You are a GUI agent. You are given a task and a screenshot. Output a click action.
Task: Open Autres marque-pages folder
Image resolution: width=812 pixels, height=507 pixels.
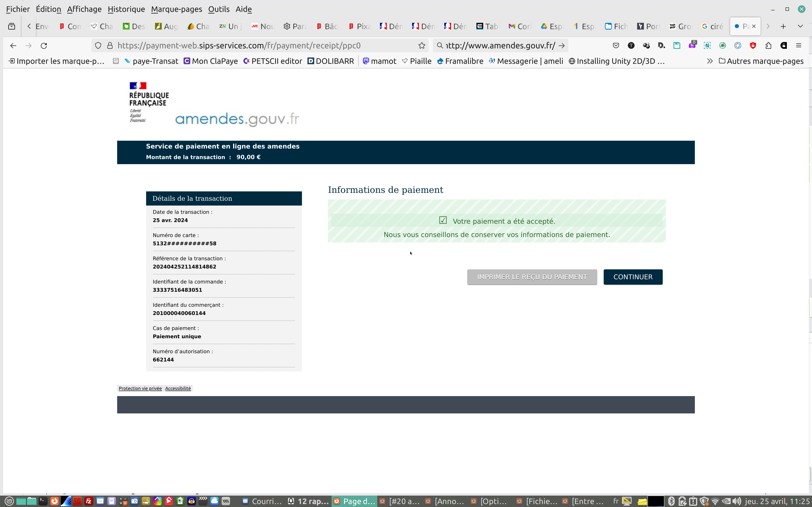pos(761,61)
